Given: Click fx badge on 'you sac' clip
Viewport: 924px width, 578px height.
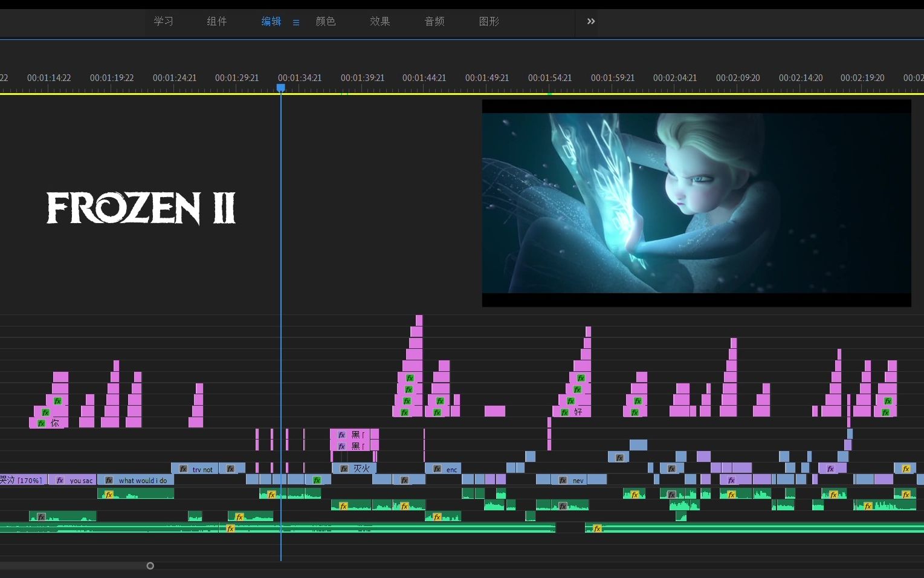Looking at the screenshot, I should coord(60,481).
